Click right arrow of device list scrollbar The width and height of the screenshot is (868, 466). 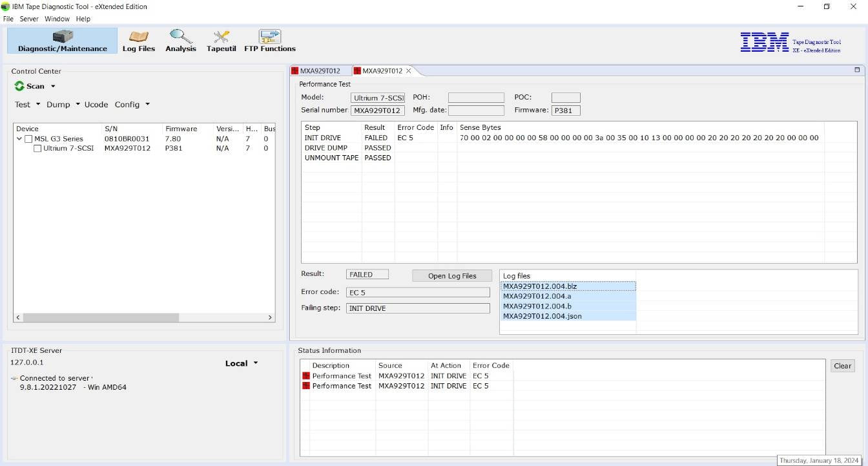coord(271,317)
